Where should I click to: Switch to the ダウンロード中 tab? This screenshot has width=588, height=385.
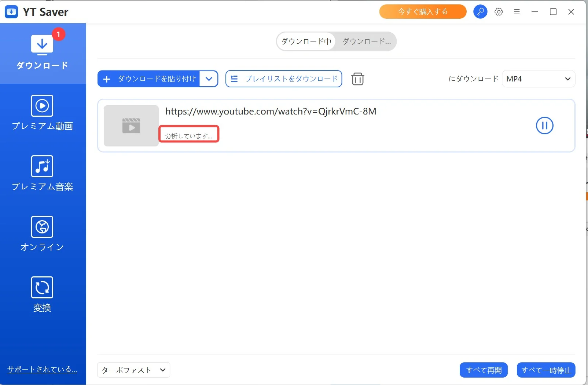pos(306,41)
